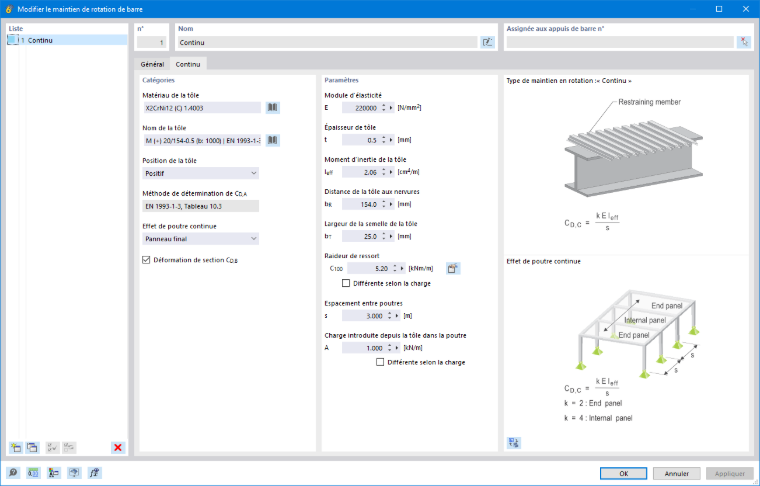Click the C100 value field 5.20

369,268
